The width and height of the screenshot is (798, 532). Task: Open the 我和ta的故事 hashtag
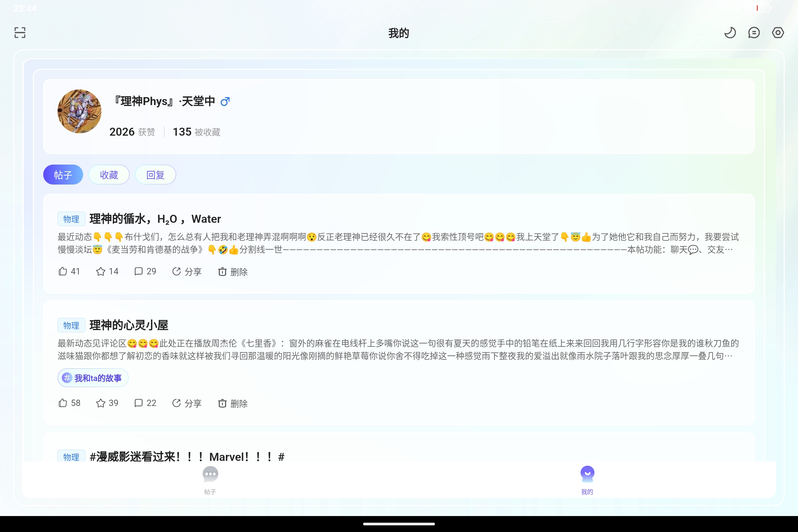[x=93, y=378]
